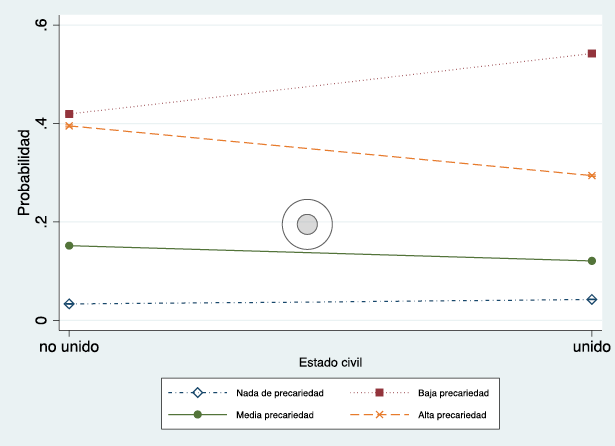The image size is (615, 446).
Task: Click the blue diamond marker at unido
Action: point(592,299)
